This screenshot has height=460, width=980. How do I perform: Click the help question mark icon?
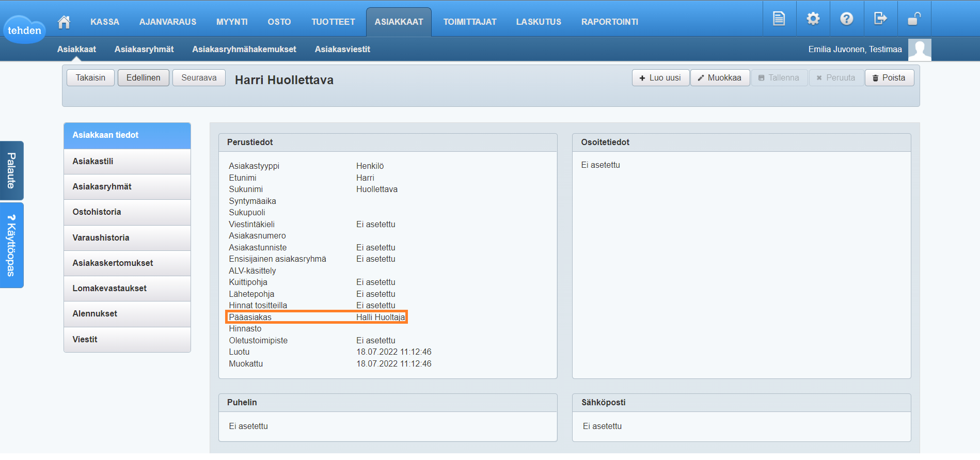coord(846,19)
